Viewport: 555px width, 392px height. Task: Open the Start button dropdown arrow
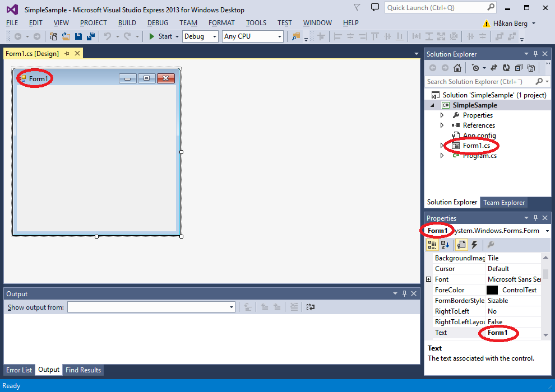click(177, 36)
